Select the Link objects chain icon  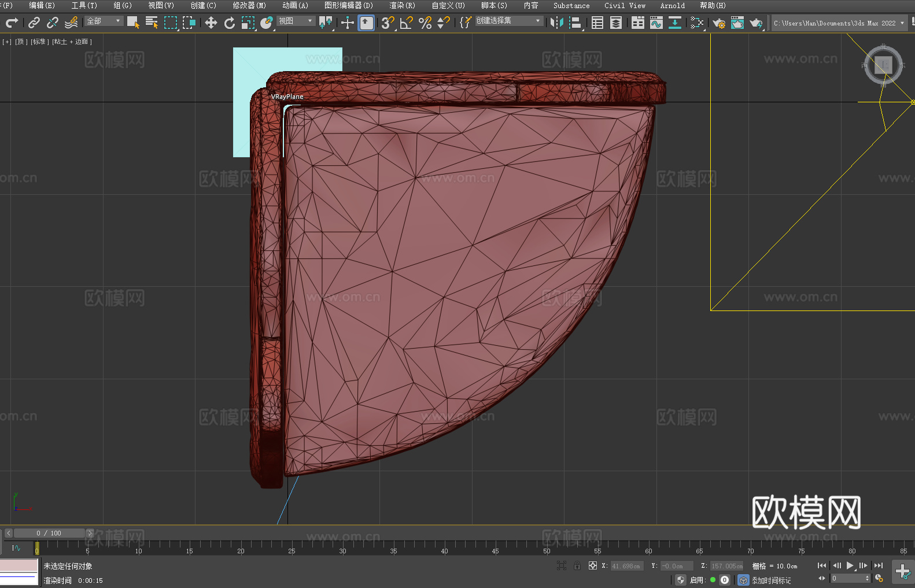pyautogui.click(x=34, y=23)
